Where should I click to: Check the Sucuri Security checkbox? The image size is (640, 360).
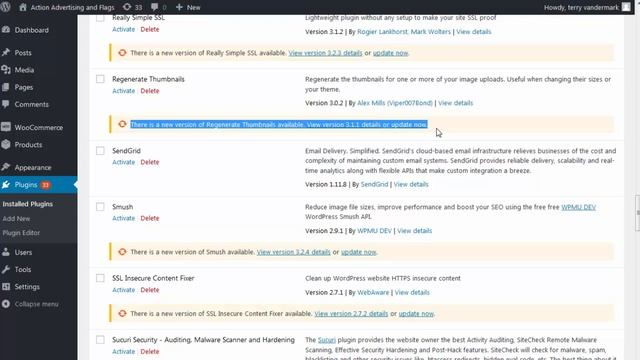(100, 340)
